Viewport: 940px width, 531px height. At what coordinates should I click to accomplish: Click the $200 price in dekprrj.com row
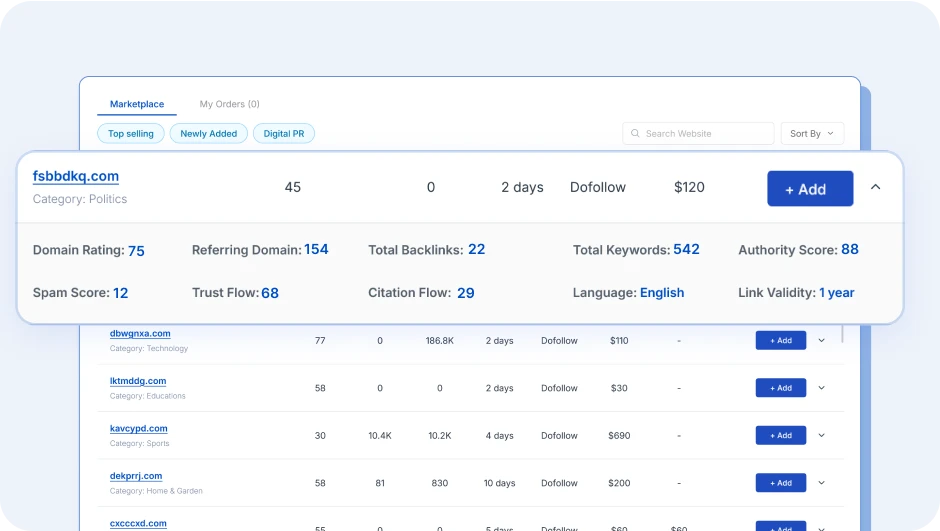click(x=619, y=483)
